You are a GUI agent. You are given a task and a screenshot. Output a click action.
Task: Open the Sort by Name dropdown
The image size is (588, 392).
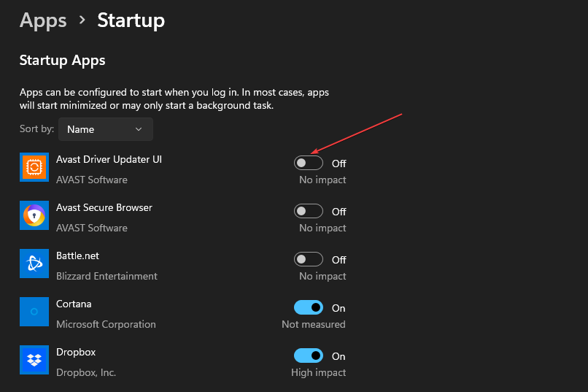105,129
